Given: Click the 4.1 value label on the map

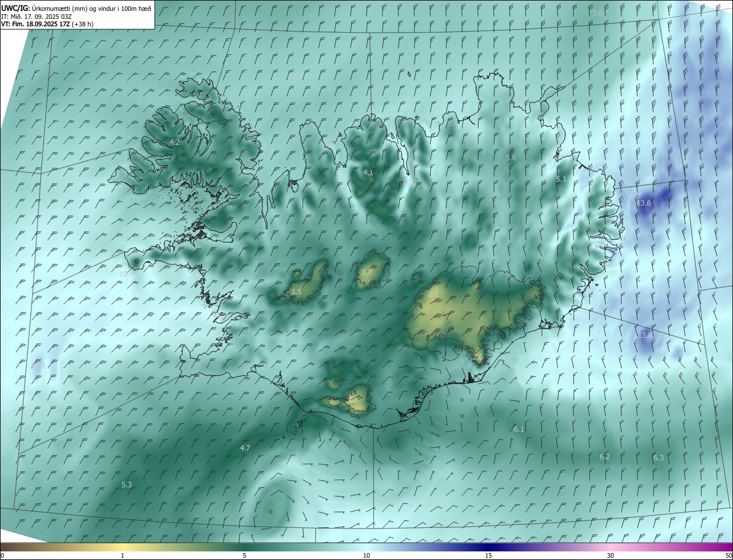Looking at the screenshot, I should [x=368, y=172].
